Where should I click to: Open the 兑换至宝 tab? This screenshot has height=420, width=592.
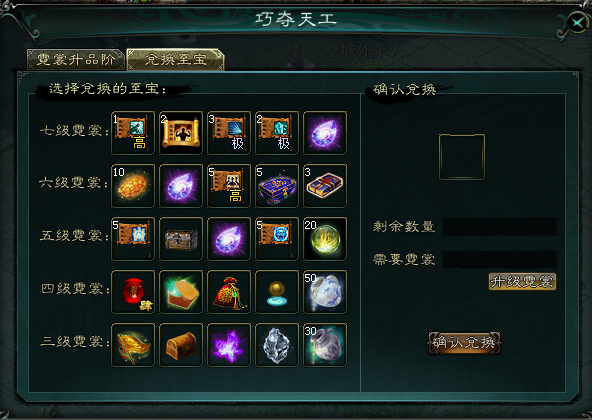176,59
